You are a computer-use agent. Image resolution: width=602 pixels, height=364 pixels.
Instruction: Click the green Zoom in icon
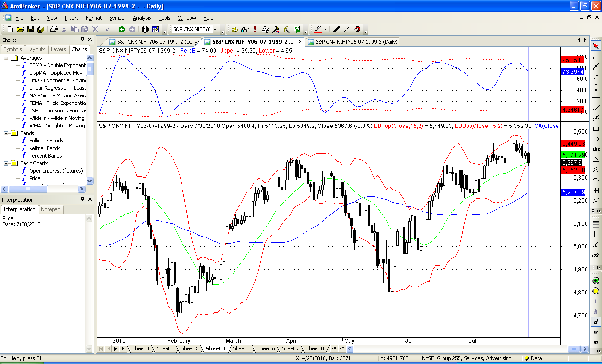coord(596,280)
